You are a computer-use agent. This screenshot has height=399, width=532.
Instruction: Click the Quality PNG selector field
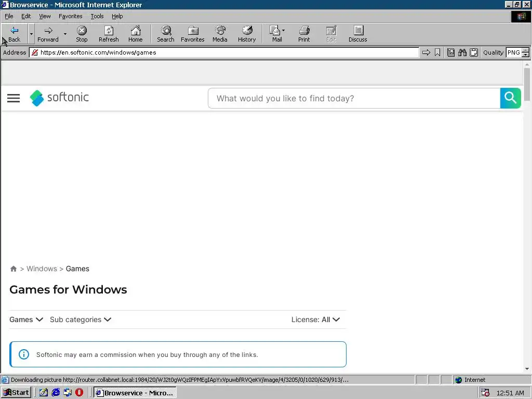513,52
